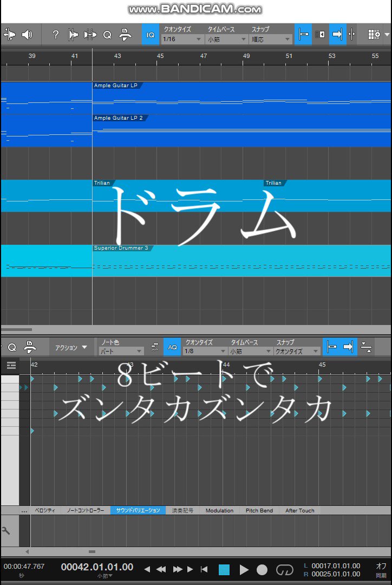
Task: Click editor sync/fit lanes icon
Action: point(366,347)
